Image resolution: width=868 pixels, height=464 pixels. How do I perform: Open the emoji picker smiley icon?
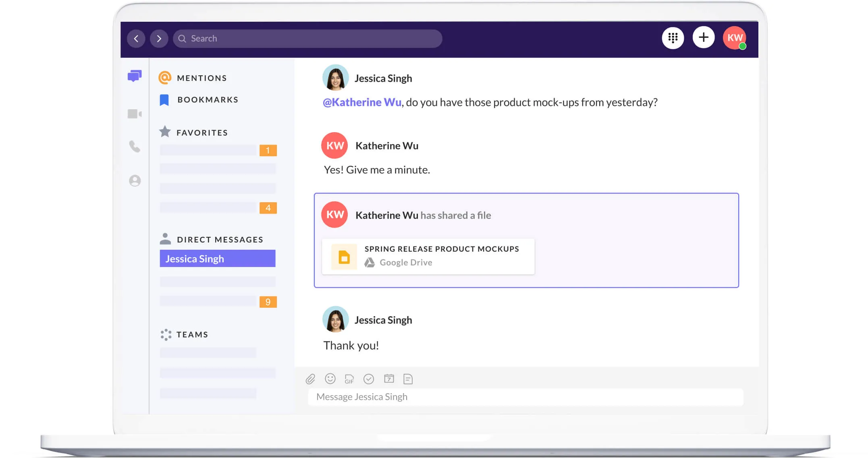(x=330, y=379)
